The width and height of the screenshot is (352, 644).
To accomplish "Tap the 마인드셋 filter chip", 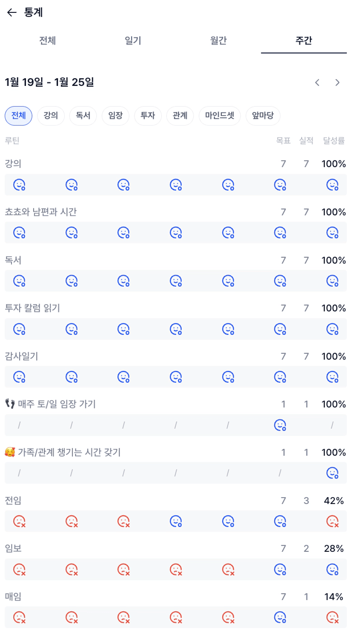I will click(220, 116).
